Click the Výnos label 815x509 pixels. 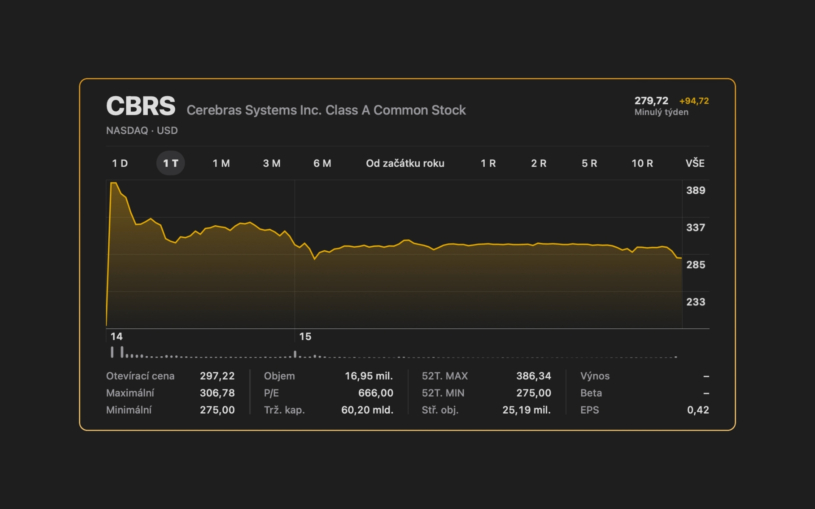click(595, 376)
